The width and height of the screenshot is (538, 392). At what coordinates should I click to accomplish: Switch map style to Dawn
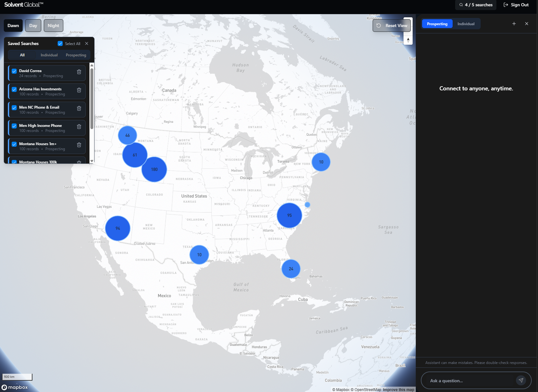click(x=13, y=26)
